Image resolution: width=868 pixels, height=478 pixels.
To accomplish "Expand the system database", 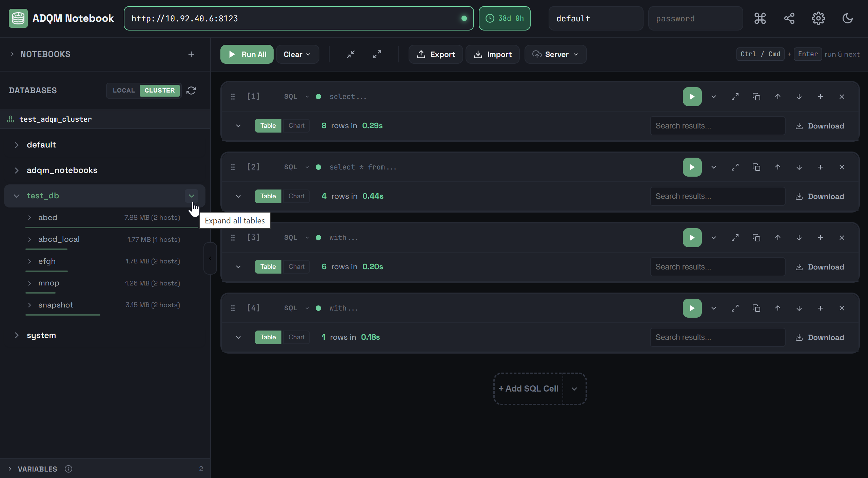I will (x=16, y=335).
